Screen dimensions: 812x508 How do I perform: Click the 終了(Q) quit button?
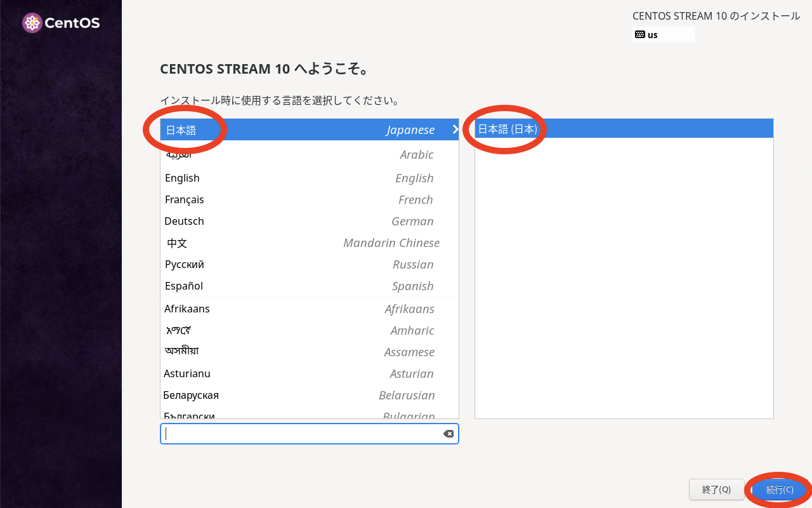(x=716, y=490)
